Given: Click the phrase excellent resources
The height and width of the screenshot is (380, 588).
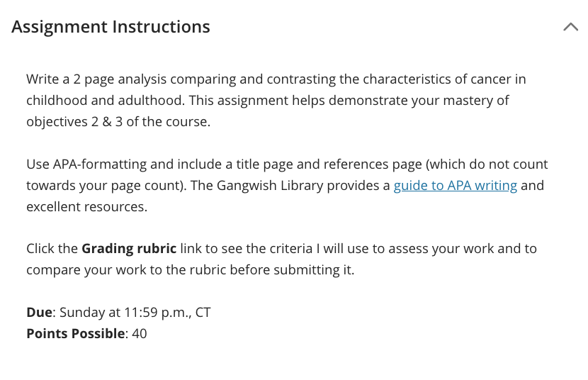Looking at the screenshot, I should click(x=86, y=207).
